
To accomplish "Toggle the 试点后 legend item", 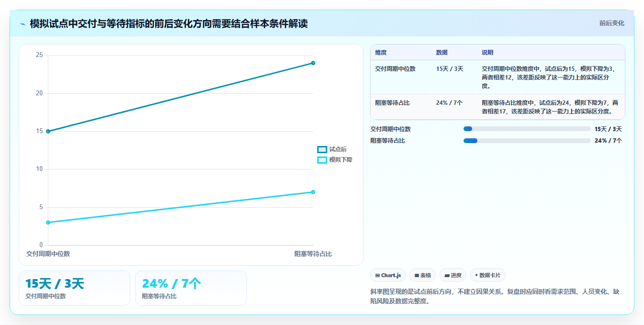I will (332, 149).
